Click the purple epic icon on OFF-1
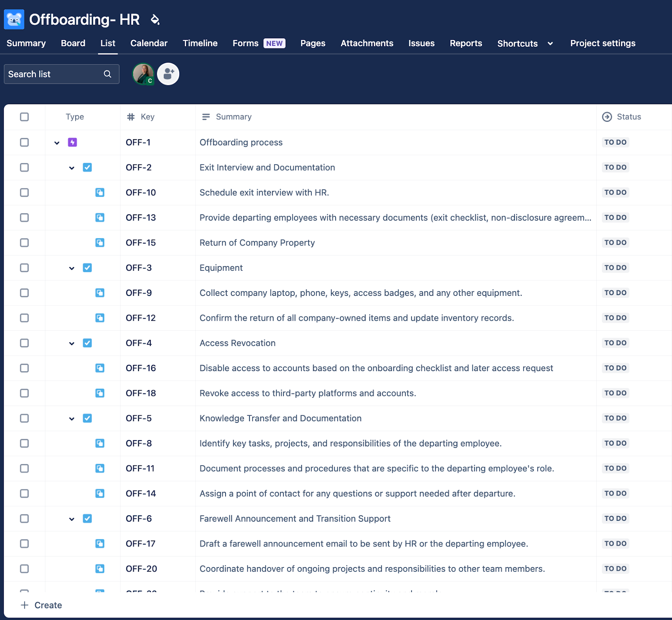Screen dimensions: 672x620 coord(73,142)
